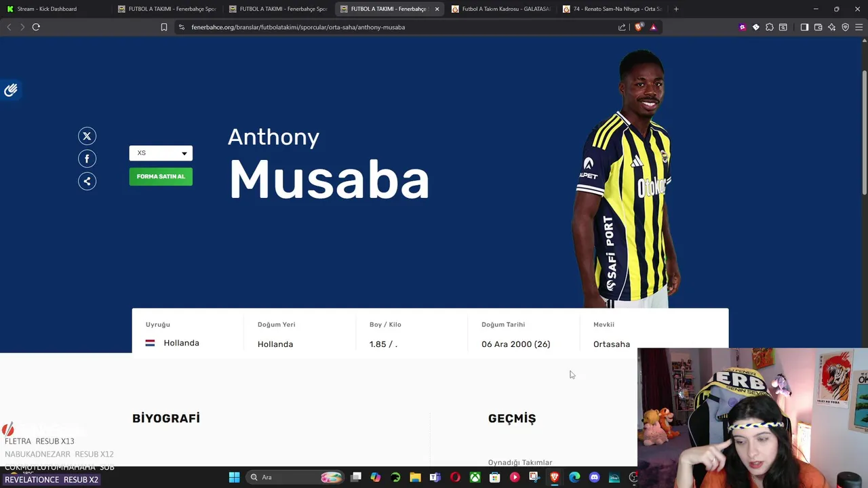
Task: Open Xbox app from taskbar
Action: (475, 477)
